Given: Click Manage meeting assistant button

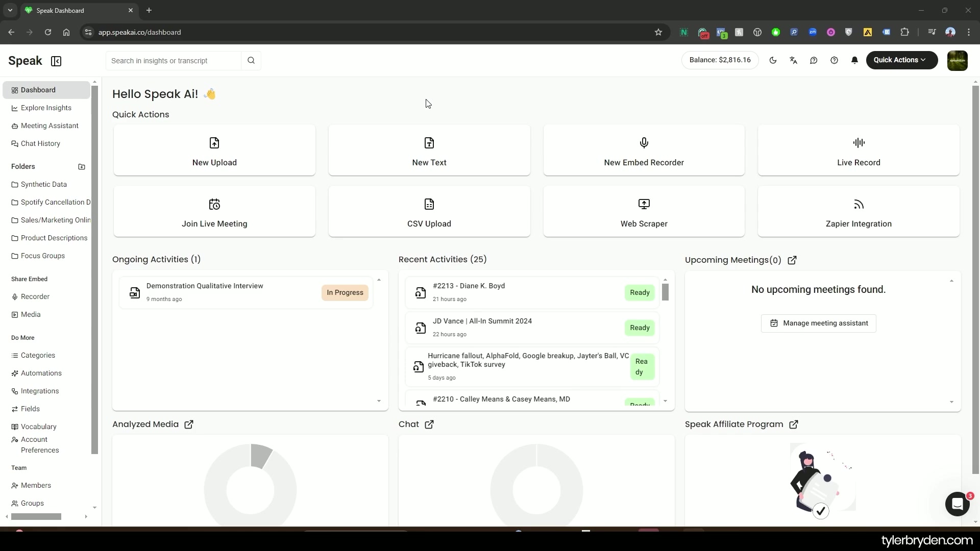Looking at the screenshot, I should click(x=818, y=323).
